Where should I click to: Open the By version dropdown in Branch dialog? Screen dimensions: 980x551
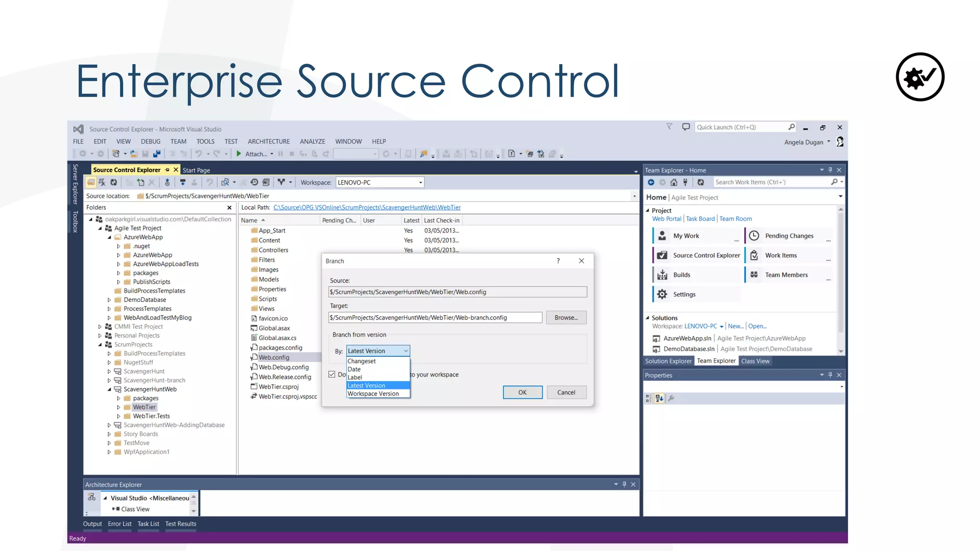coord(378,351)
